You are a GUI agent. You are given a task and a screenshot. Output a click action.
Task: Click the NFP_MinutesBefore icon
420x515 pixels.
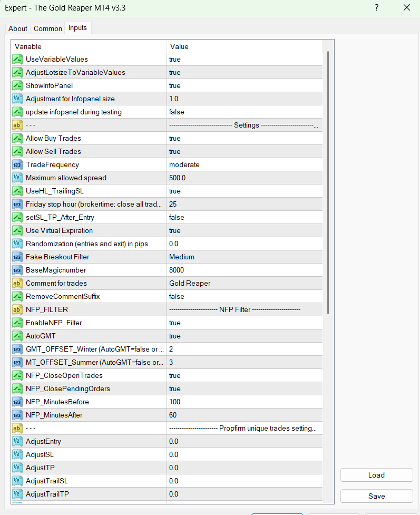tap(17, 402)
